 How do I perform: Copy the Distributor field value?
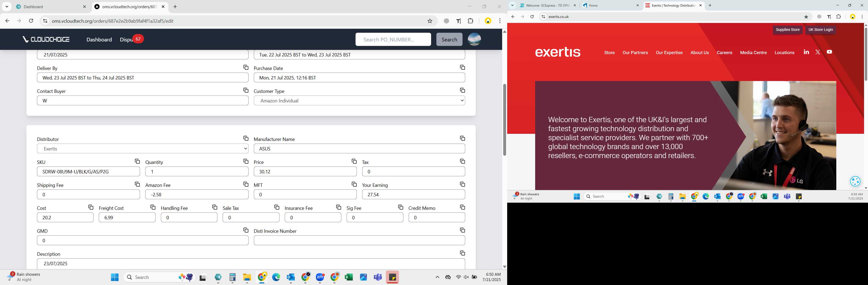pos(246,139)
